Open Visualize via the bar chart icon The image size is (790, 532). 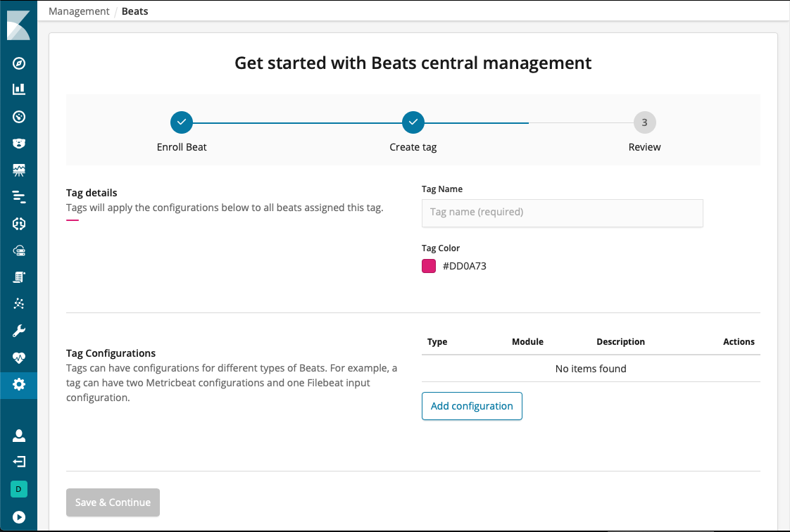[x=18, y=89]
